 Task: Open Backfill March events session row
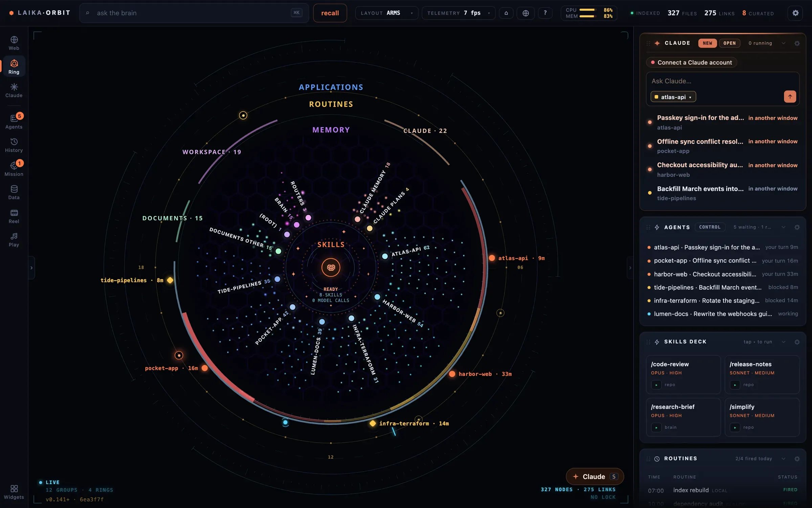pos(723,193)
